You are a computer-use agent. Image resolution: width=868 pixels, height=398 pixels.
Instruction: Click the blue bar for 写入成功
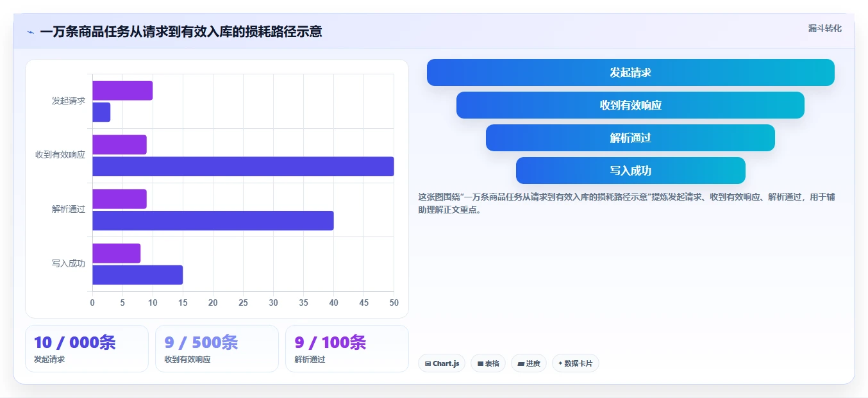click(x=137, y=275)
